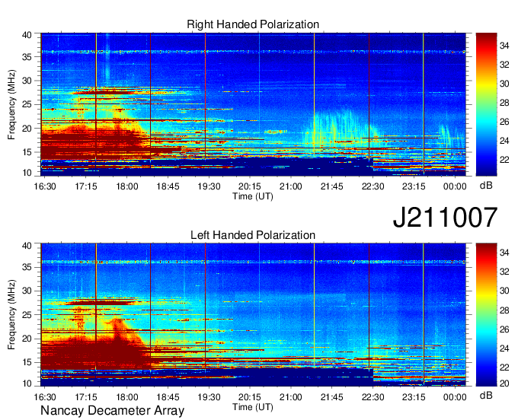
Task: Click 17:15 tick on bottom plot time axis
Action: tap(86, 397)
